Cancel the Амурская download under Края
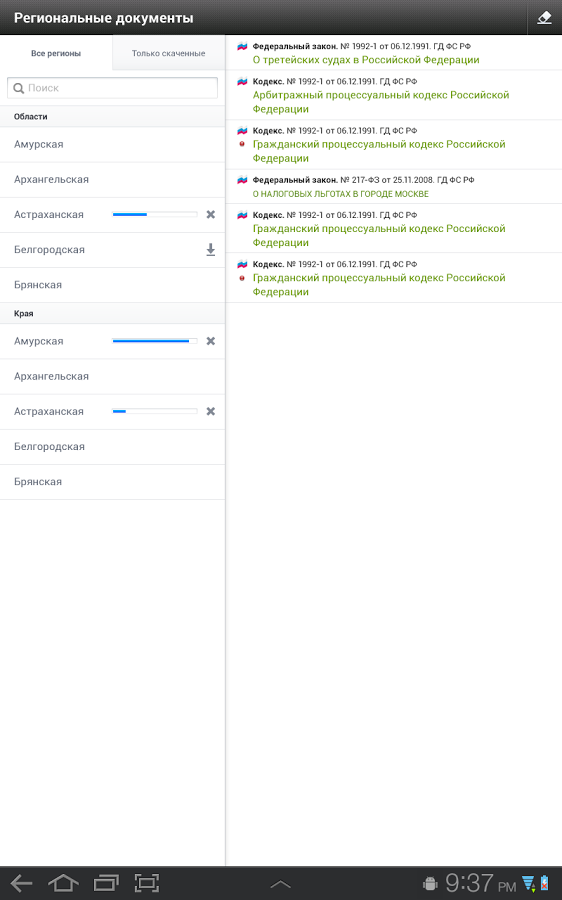Image resolution: width=562 pixels, height=900 pixels. point(211,341)
